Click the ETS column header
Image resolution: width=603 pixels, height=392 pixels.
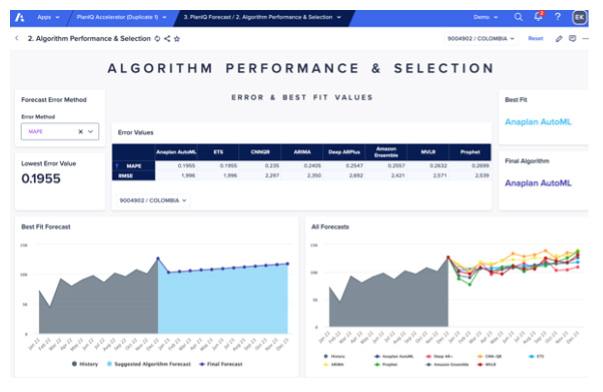click(218, 152)
